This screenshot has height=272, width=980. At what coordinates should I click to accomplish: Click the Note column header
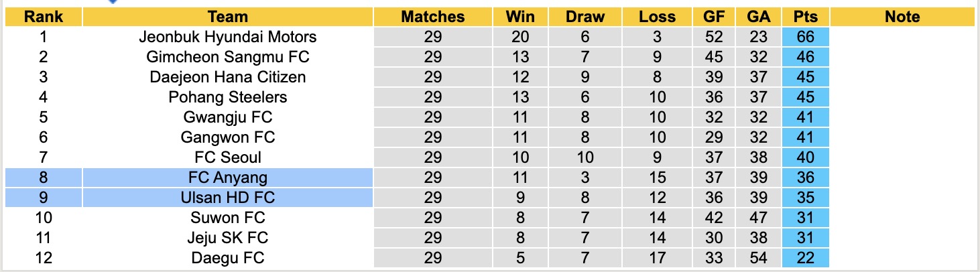902,17
